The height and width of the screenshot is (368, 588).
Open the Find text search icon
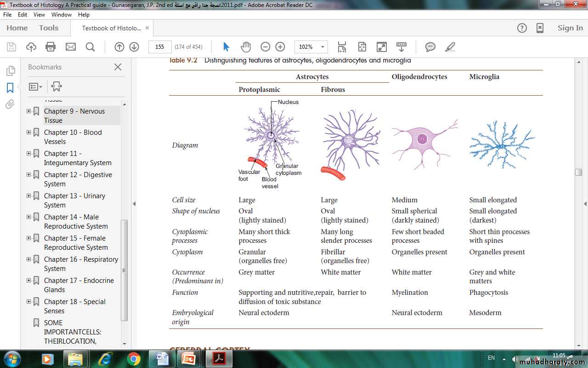tap(90, 47)
